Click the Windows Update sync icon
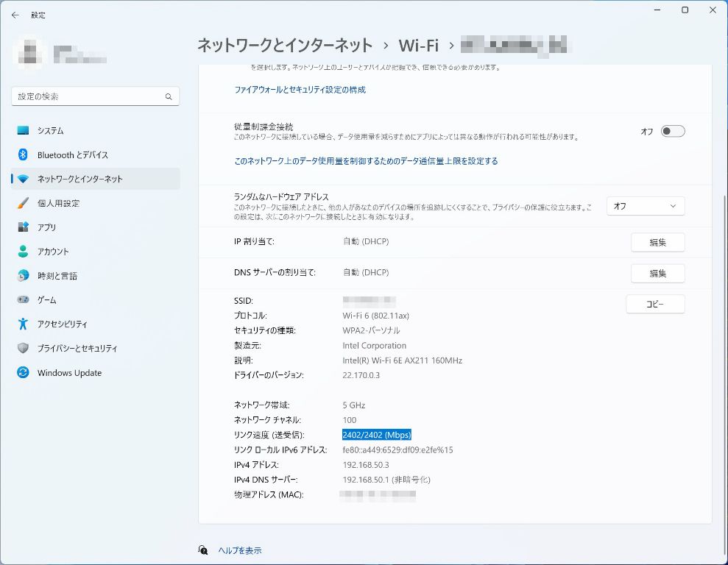The height and width of the screenshot is (565, 728). (x=23, y=373)
